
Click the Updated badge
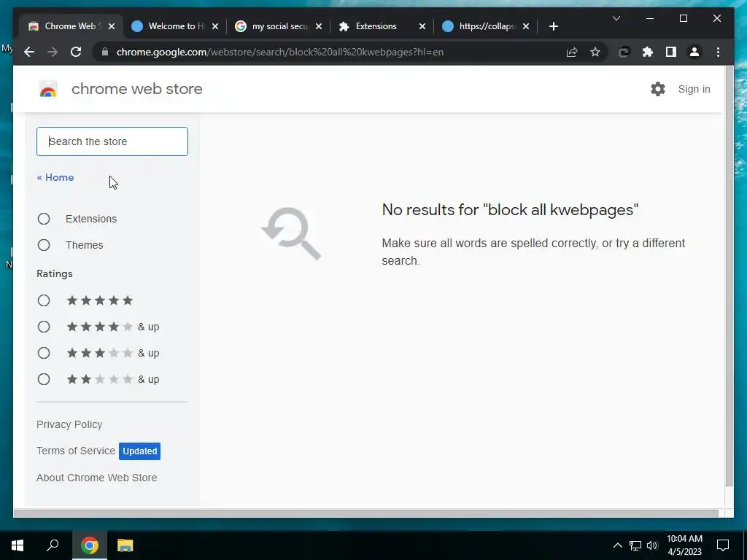139,451
